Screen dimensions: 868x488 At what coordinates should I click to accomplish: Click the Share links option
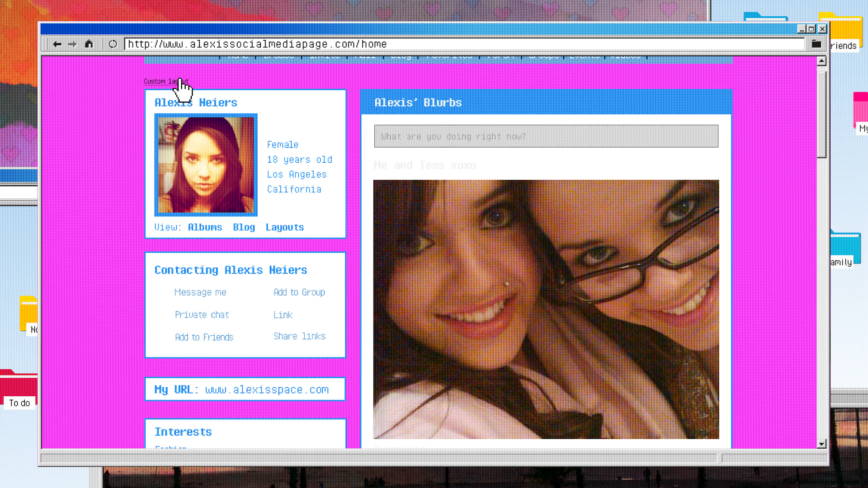tap(299, 336)
